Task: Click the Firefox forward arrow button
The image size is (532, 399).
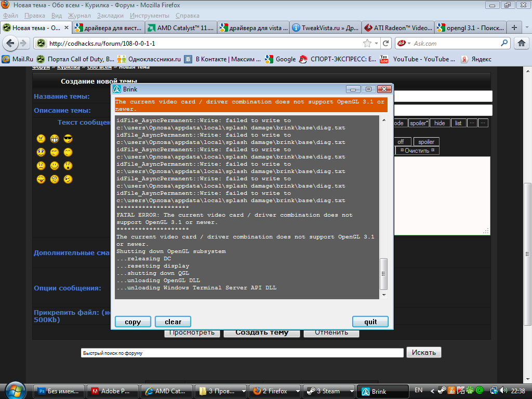Action: tap(23, 43)
